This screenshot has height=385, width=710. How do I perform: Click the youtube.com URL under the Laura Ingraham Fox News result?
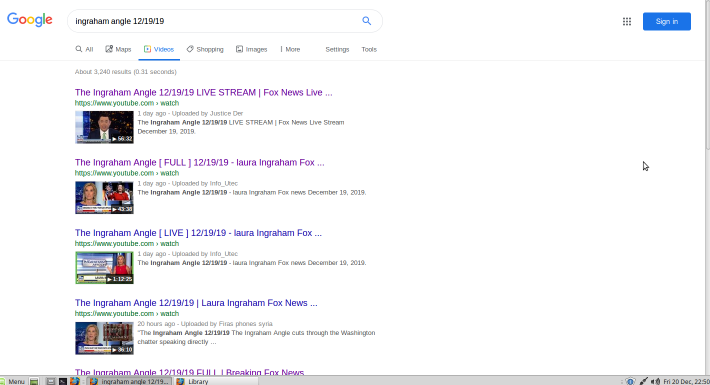click(127, 314)
